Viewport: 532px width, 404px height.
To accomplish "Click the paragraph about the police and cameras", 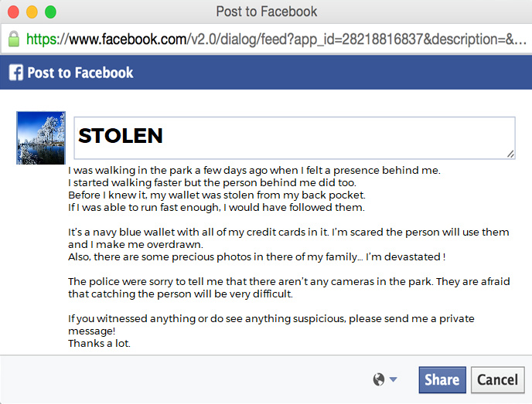I will 288,287.
